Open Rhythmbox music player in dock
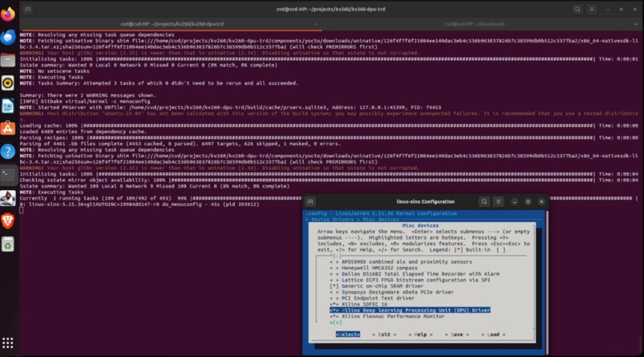Viewport: 644px width, 357px height. coord(8,83)
